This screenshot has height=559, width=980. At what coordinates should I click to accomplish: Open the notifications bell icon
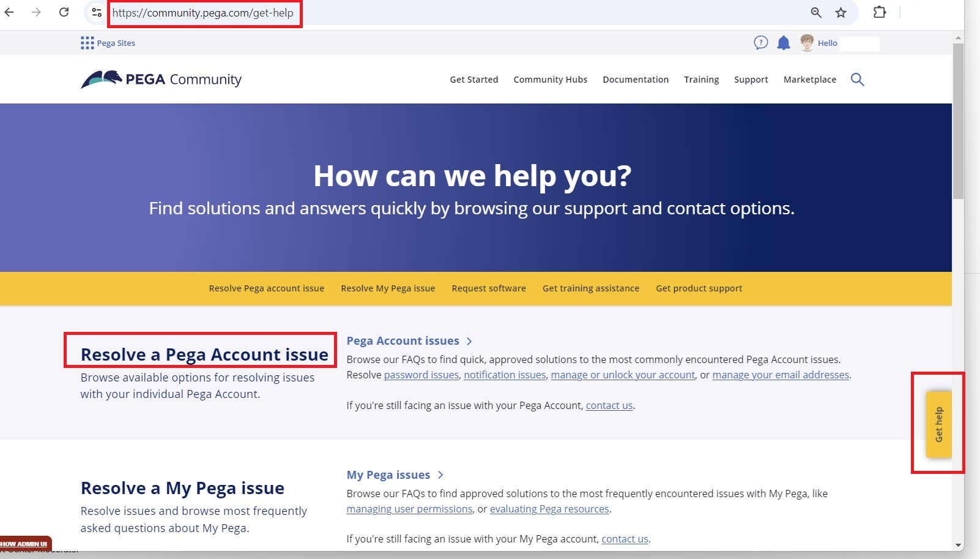point(784,43)
